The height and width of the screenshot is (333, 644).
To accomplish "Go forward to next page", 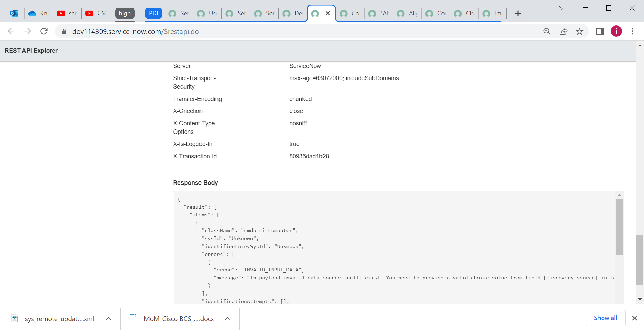I will pyautogui.click(x=28, y=31).
